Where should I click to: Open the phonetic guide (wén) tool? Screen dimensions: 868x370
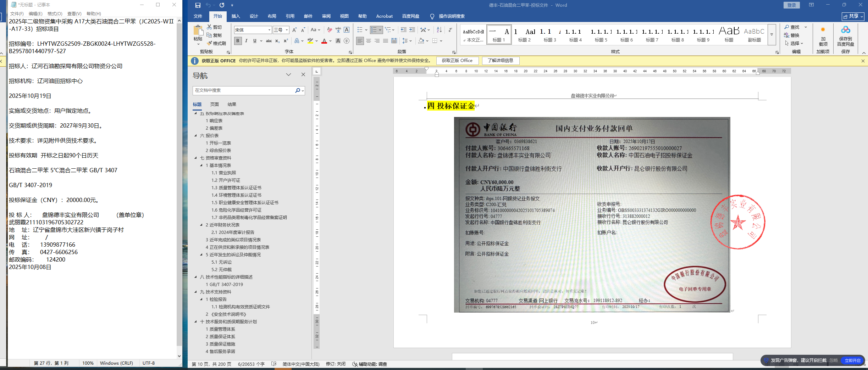(x=338, y=30)
